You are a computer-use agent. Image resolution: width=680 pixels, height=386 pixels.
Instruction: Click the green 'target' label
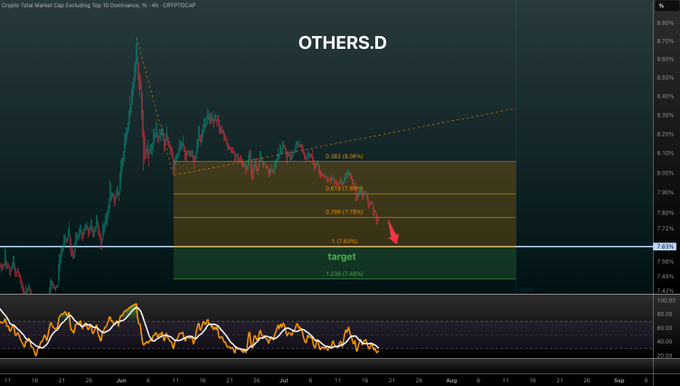(x=342, y=257)
